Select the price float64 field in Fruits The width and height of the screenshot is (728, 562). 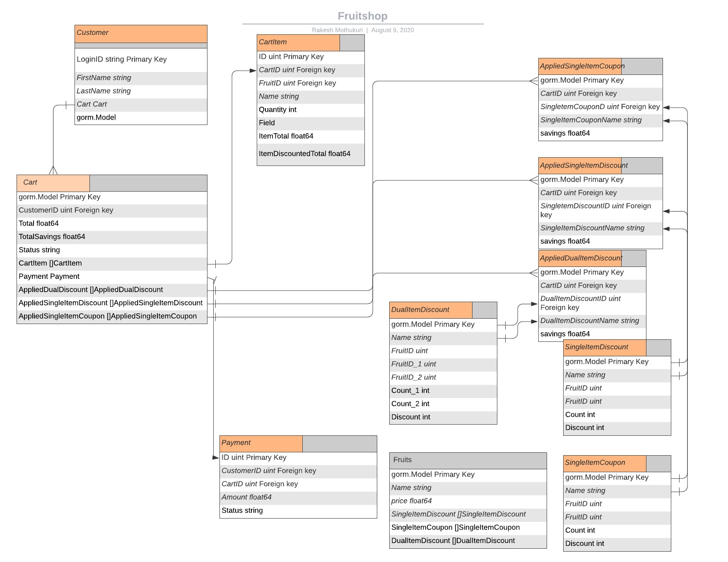coord(411,501)
